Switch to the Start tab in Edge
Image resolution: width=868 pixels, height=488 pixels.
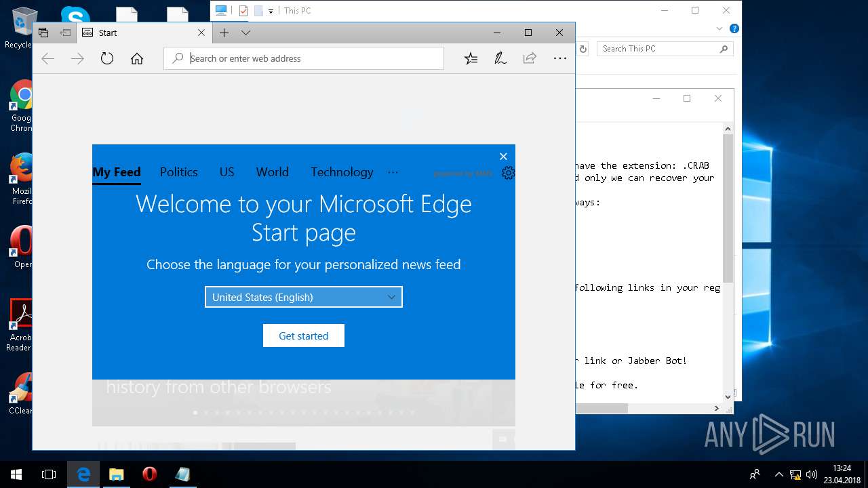click(144, 33)
